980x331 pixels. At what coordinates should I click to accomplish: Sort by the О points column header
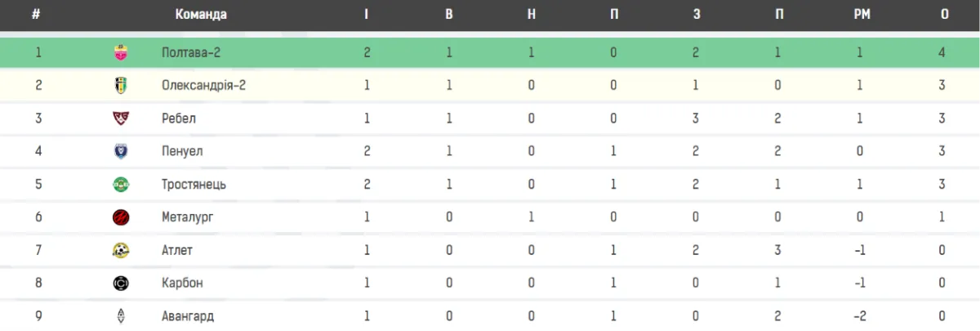[944, 14]
